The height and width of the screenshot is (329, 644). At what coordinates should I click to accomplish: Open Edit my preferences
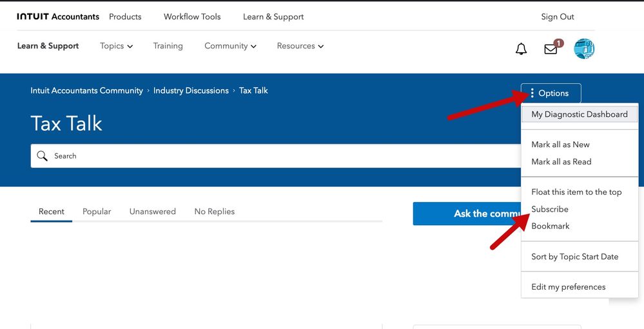pyautogui.click(x=569, y=287)
